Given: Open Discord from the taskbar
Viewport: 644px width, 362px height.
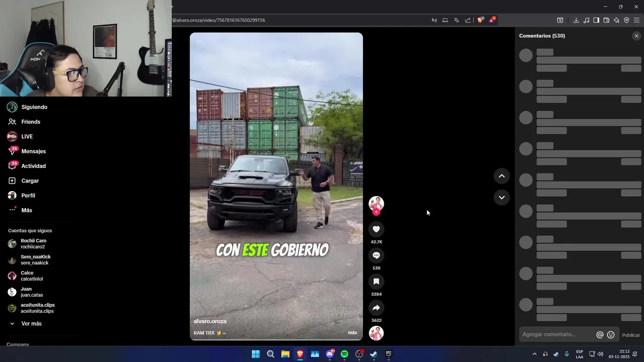Looking at the screenshot, I should tap(330, 354).
